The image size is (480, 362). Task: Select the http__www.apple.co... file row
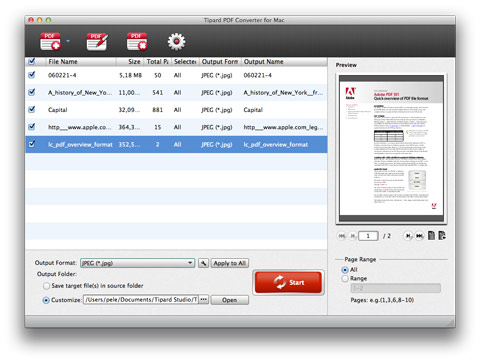176,127
